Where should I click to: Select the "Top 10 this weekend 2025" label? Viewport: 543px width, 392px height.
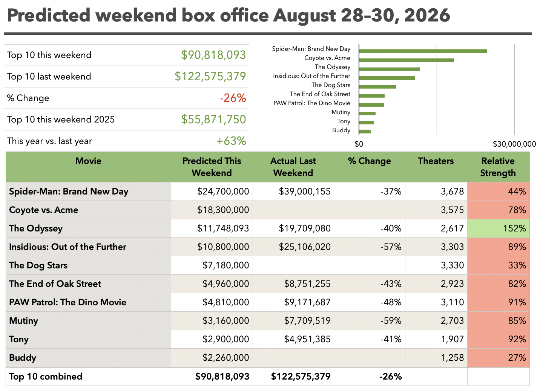point(61,119)
